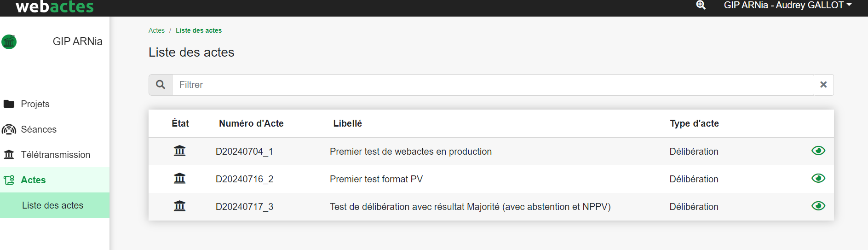This screenshot has width=868, height=250.
Task: Clear the filter with the X button
Action: (x=823, y=85)
